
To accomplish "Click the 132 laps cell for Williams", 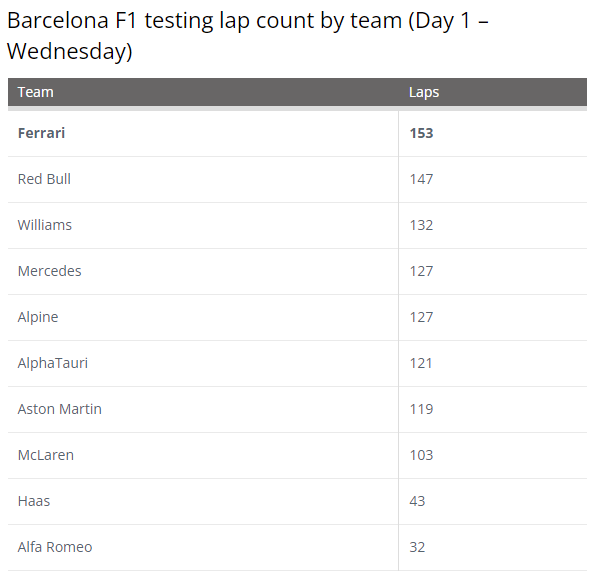I will 421,225.
